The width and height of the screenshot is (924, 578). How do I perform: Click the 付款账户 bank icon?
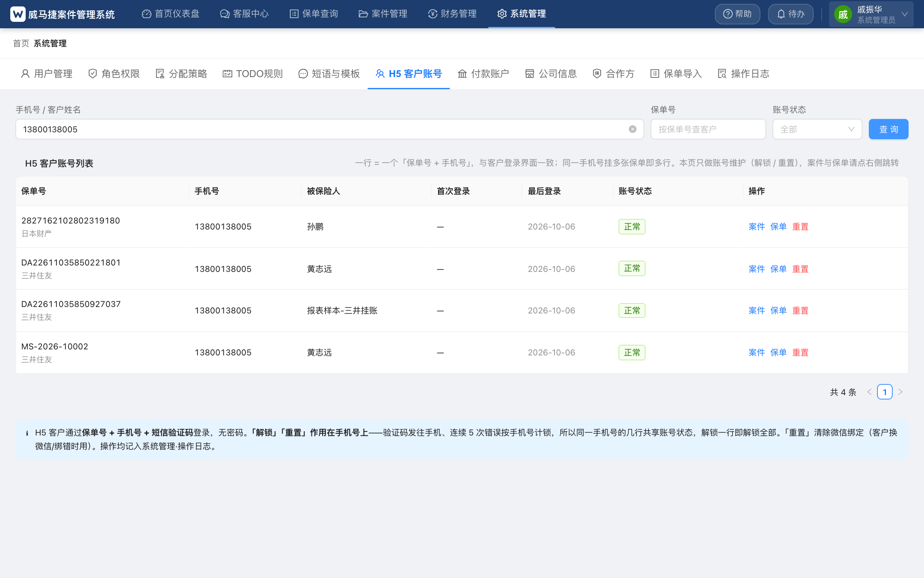tap(462, 74)
